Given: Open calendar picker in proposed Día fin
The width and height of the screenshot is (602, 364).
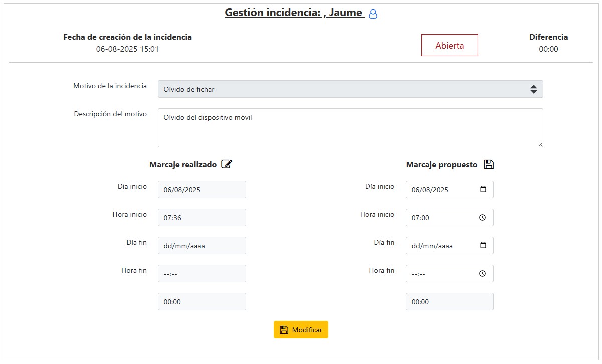Looking at the screenshot, I should 483,246.
